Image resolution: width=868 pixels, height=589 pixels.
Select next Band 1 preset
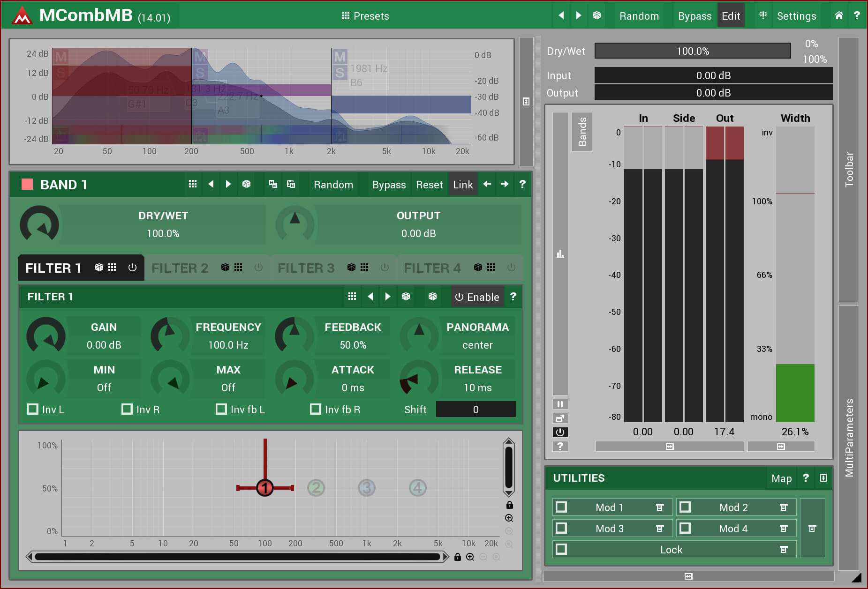tap(228, 184)
